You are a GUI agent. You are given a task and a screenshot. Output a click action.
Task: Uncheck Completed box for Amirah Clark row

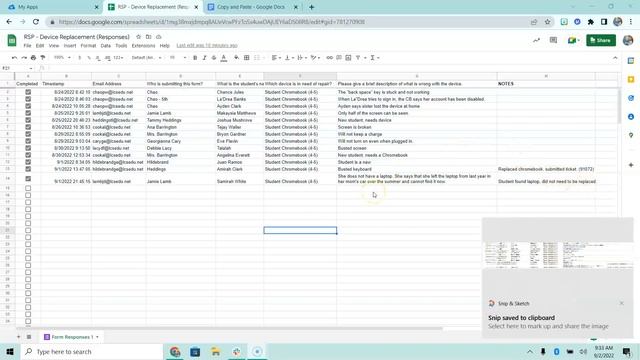tap(28, 169)
